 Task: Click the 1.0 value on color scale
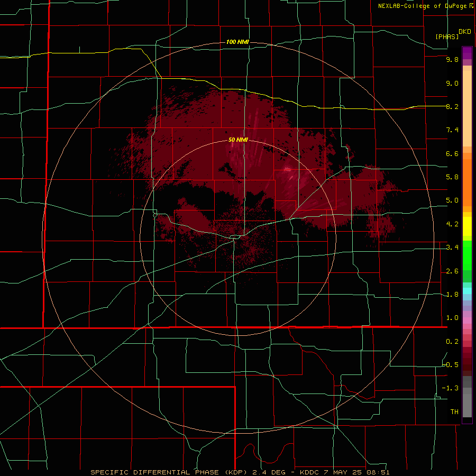click(452, 318)
